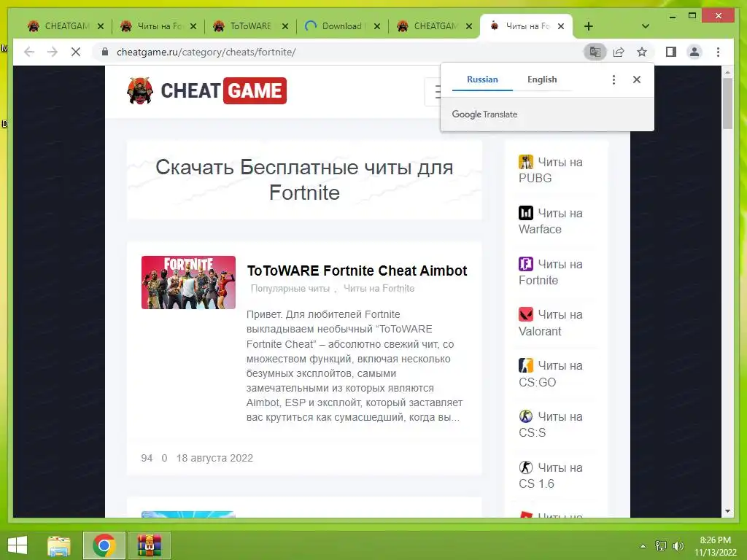Viewport: 747px width, 560px height.
Task: Open the tab search chevron
Action: point(645,26)
